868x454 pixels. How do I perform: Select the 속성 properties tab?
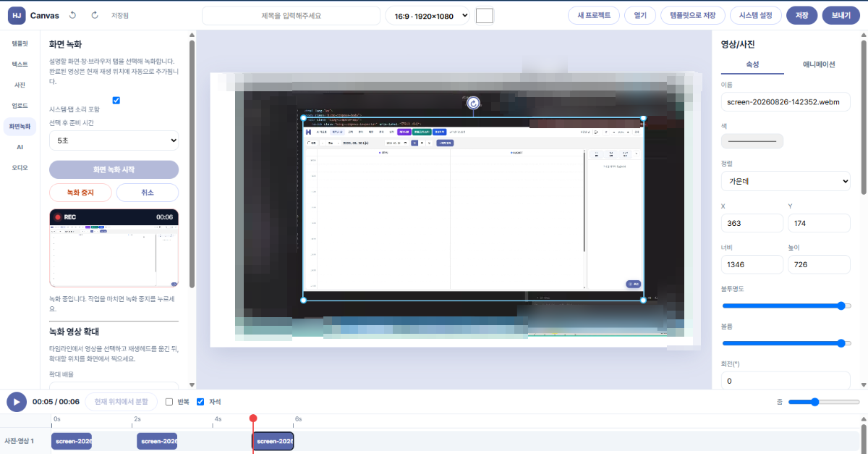click(x=752, y=64)
